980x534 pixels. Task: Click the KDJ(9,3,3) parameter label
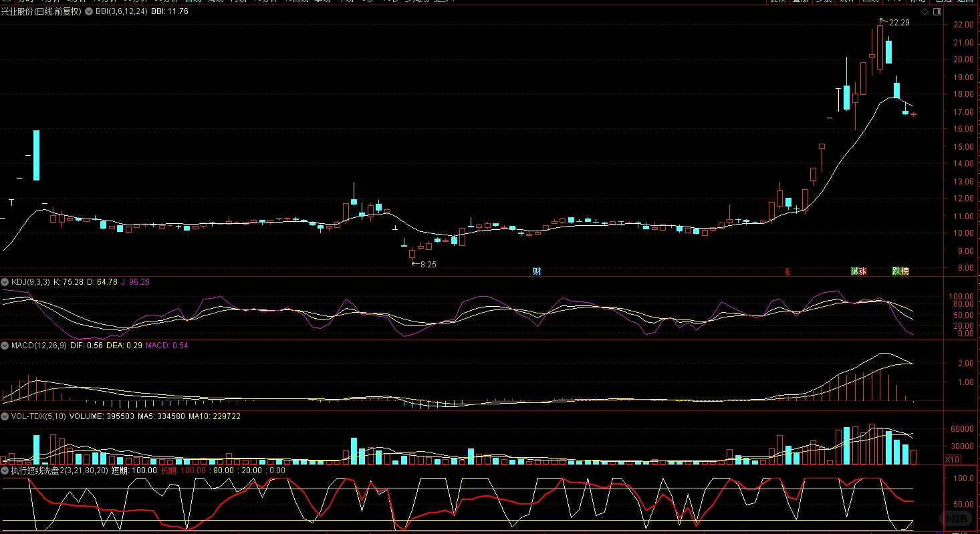pos(31,282)
